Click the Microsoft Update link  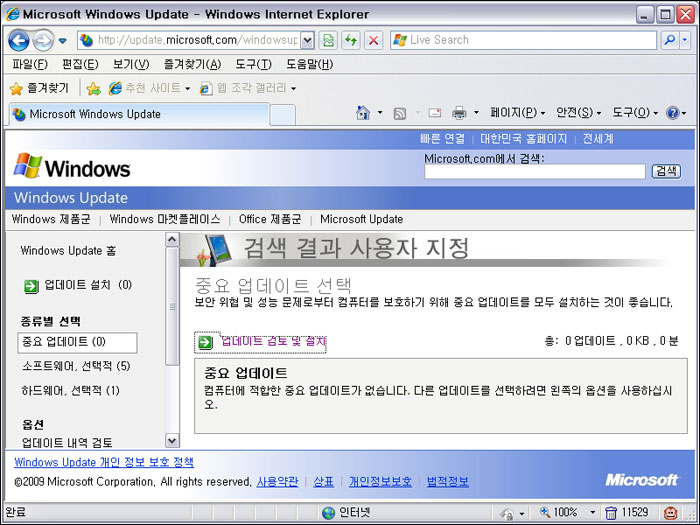362,219
